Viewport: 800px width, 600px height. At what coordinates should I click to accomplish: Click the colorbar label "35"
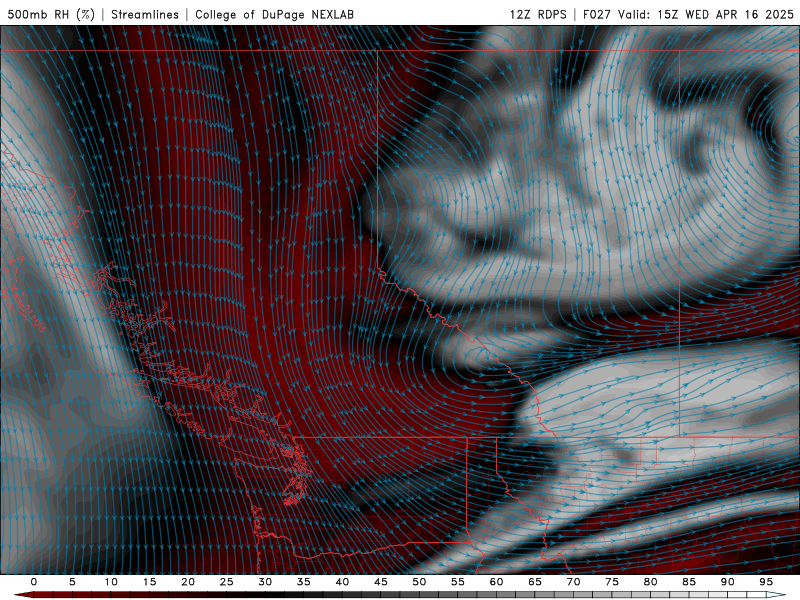pos(304,582)
